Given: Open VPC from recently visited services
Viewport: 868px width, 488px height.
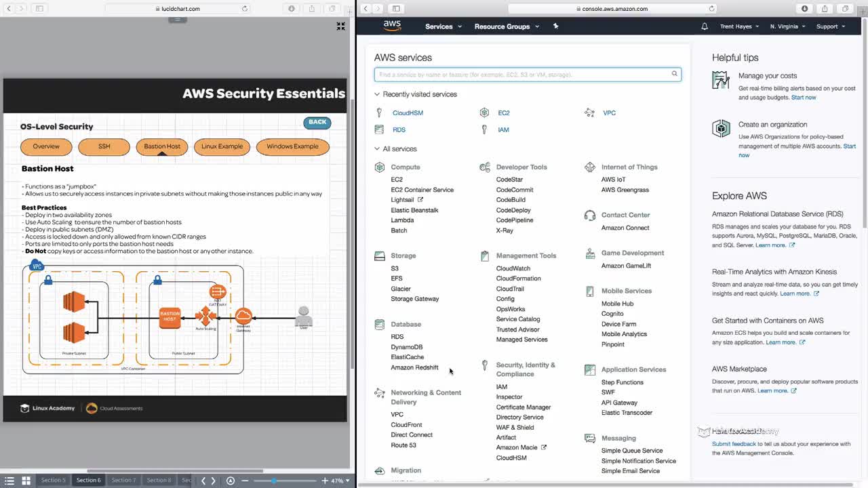Looking at the screenshot, I should 609,113.
